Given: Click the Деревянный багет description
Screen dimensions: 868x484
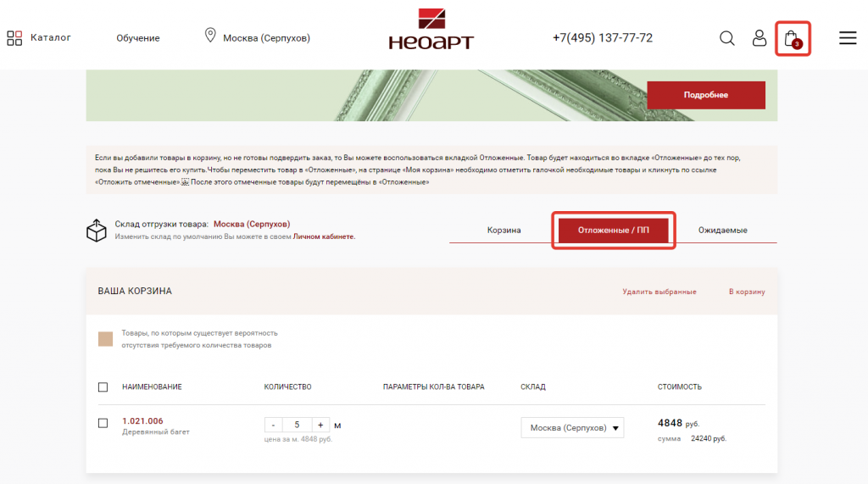Looking at the screenshot, I should coord(156,431).
